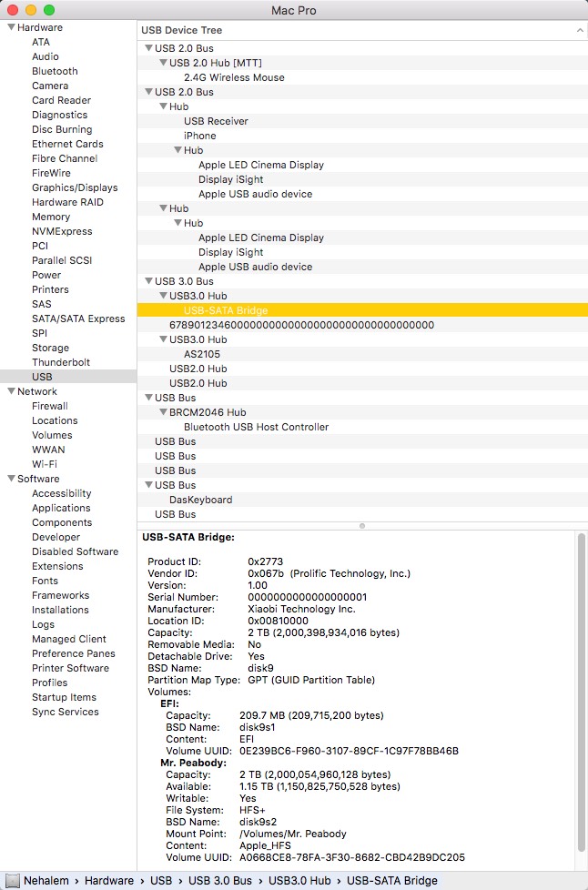This screenshot has height=890, width=588.
Task: Select Storage in the sidebar
Action: click(50, 348)
